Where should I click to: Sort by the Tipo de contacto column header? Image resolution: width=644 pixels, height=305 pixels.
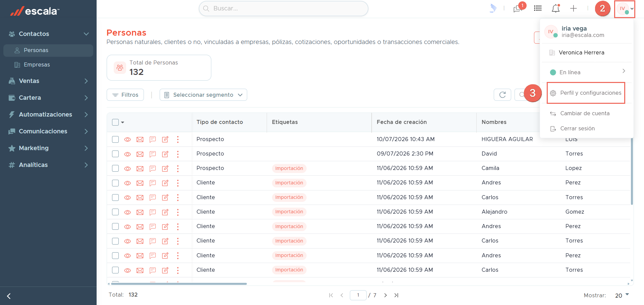(220, 122)
